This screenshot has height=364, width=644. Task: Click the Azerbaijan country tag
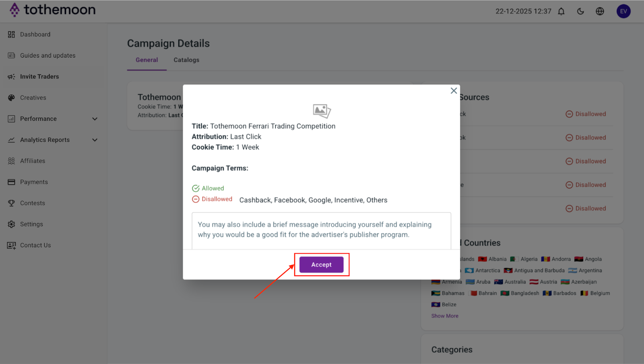click(579, 282)
